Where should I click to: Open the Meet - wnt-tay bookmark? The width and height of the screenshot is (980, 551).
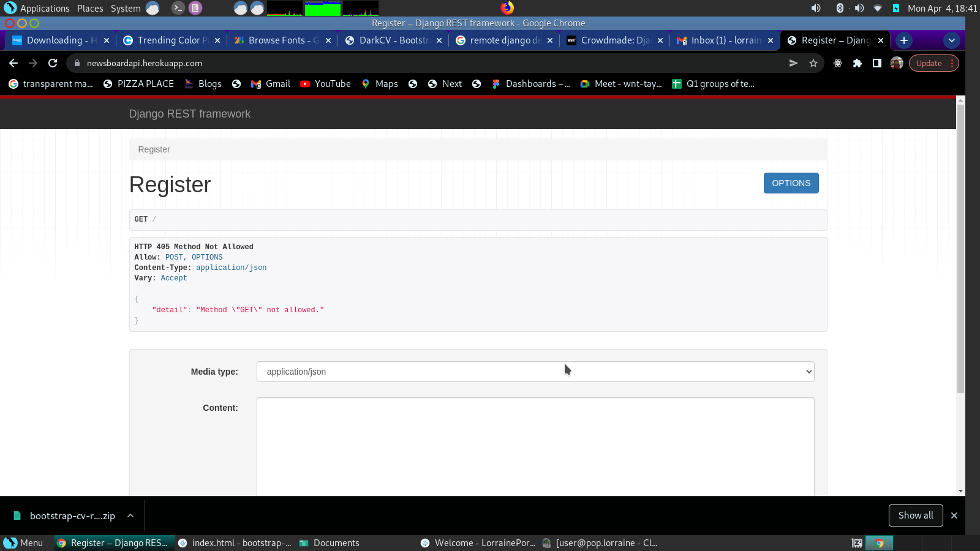click(621, 84)
